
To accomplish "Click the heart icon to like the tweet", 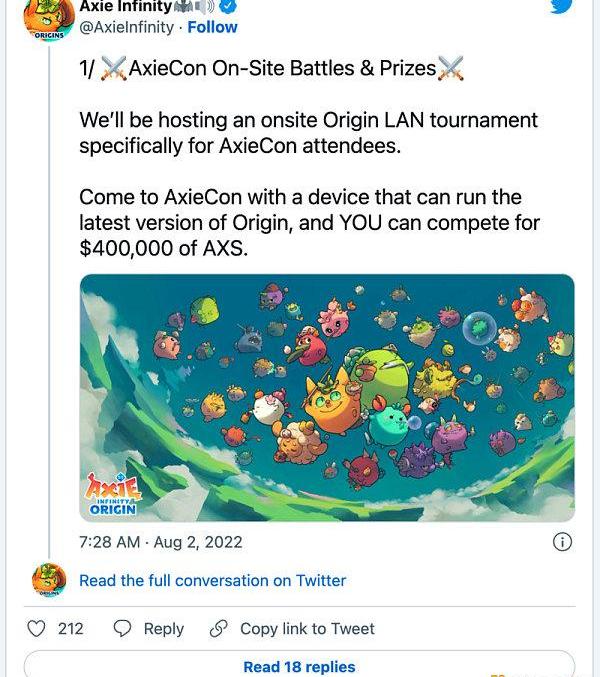I will pyautogui.click(x=36, y=629).
